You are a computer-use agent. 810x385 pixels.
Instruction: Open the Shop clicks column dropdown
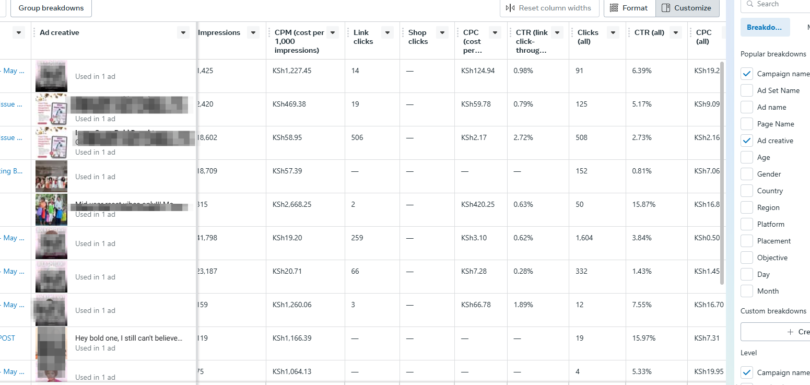442,33
